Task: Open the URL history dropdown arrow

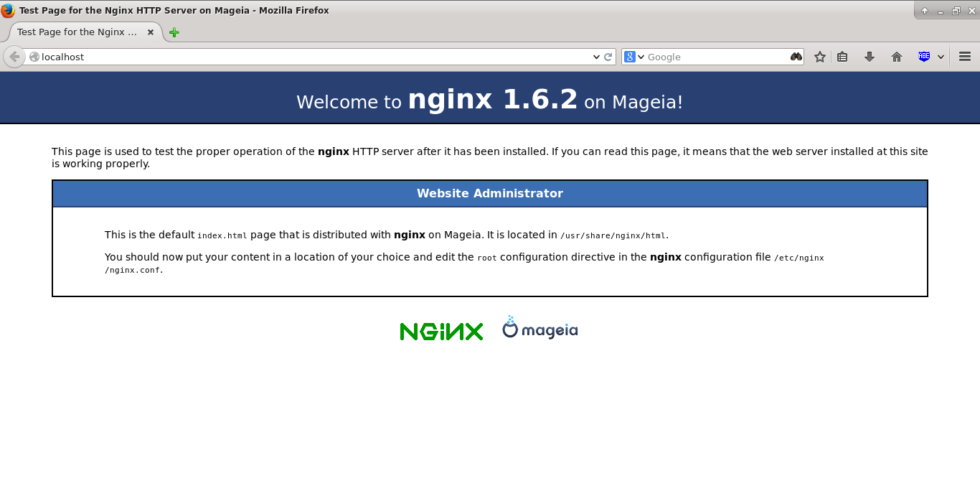Action: 596,57
